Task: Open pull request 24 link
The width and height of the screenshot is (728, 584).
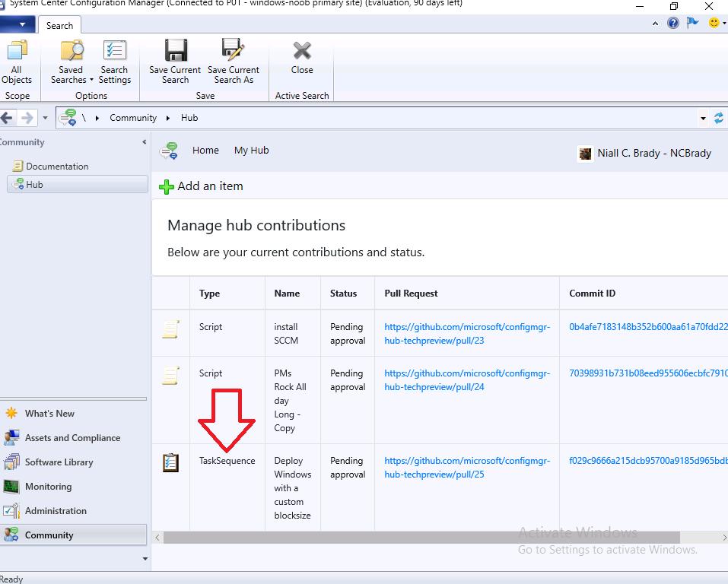Action: tap(467, 379)
